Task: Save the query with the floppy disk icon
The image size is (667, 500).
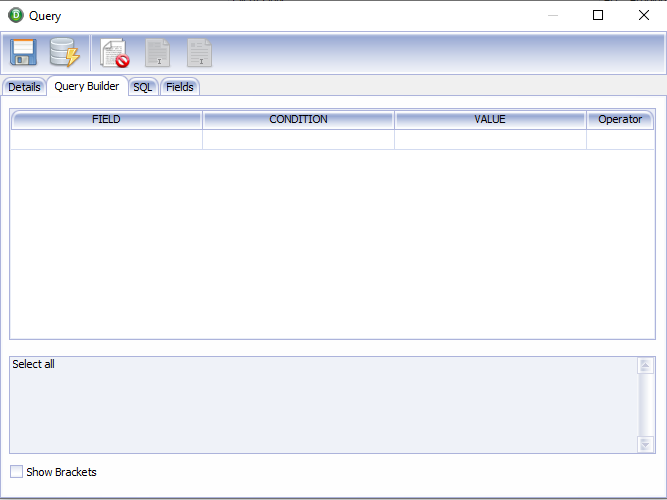Action: coord(23,52)
